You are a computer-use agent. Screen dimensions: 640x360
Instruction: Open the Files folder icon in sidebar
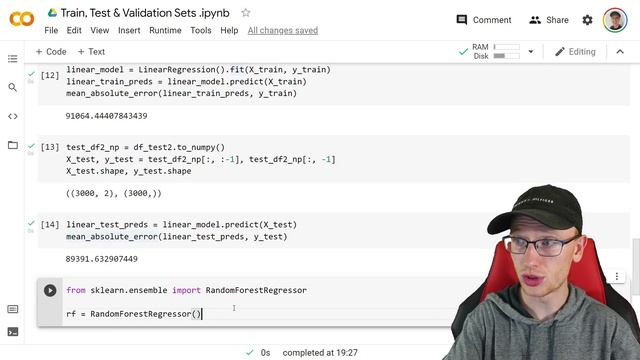[13, 145]
